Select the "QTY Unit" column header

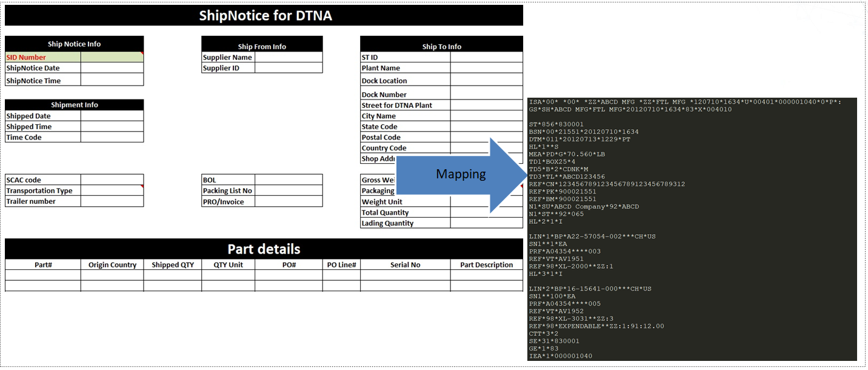[x=228, y=264]
